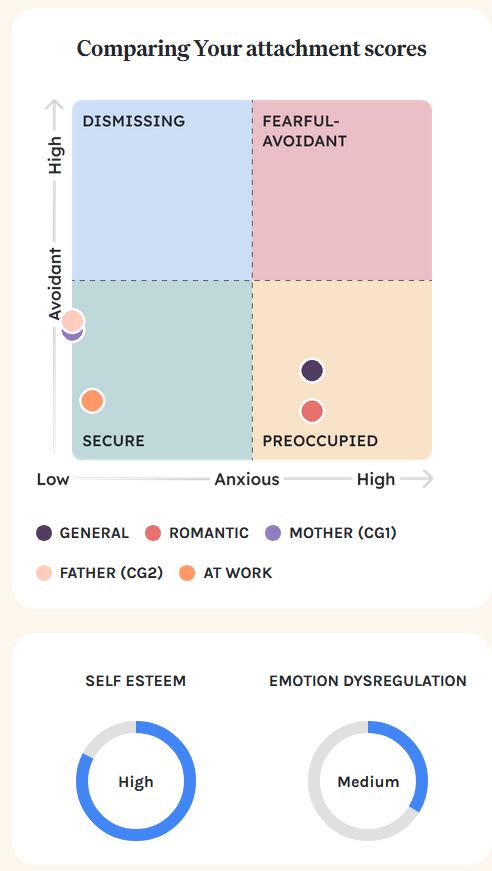Select the PREOCCUPIED quadrant label
The height and width of the screenshot is (871, 492).
click(320, 441)
